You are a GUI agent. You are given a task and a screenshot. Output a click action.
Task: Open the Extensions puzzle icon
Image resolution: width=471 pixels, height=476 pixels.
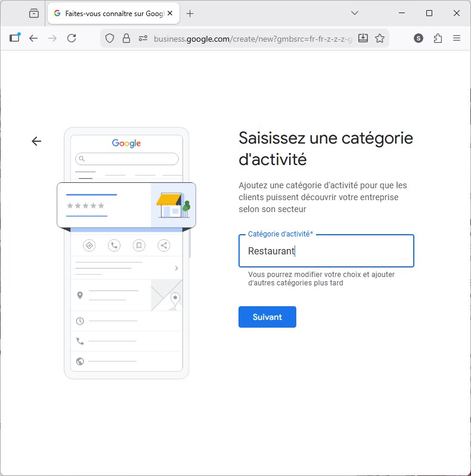(x=438, y=38)
